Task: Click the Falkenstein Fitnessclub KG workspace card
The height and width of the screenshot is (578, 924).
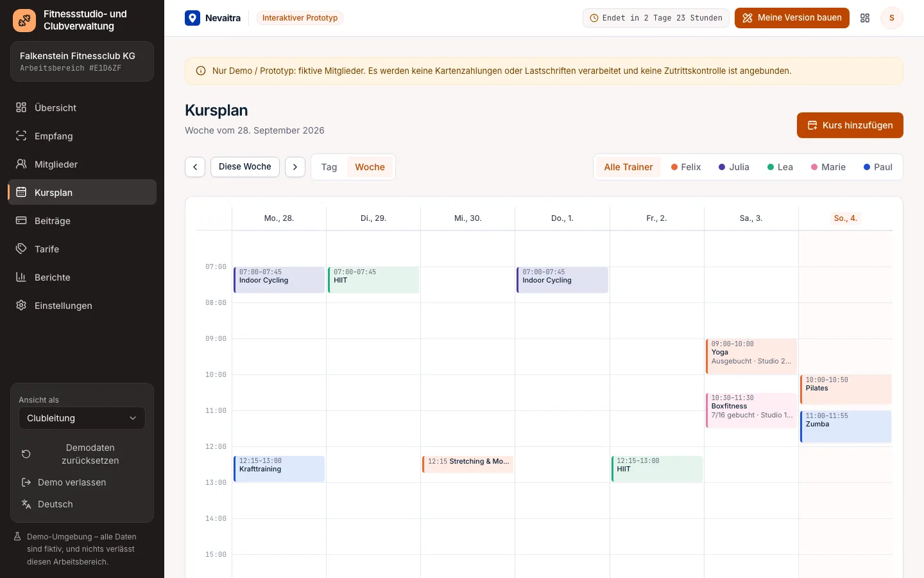Action: click(x=82, y=62)
